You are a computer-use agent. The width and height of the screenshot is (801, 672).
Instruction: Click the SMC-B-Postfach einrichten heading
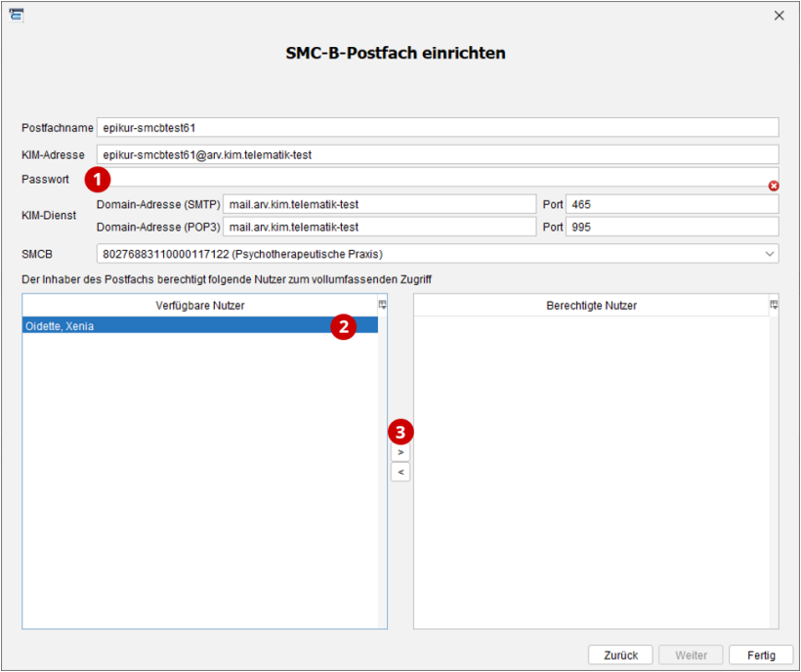396,53
